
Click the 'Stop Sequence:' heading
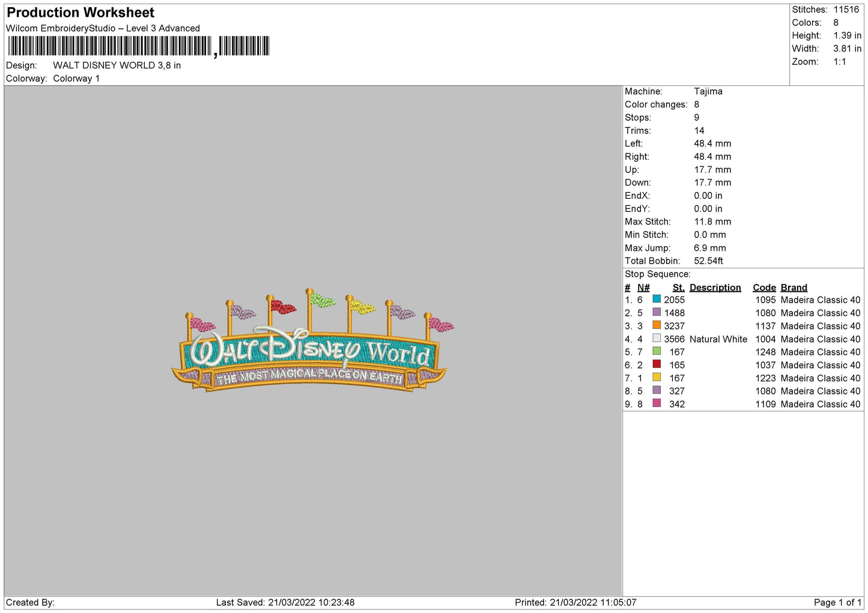tap(658, 274)
